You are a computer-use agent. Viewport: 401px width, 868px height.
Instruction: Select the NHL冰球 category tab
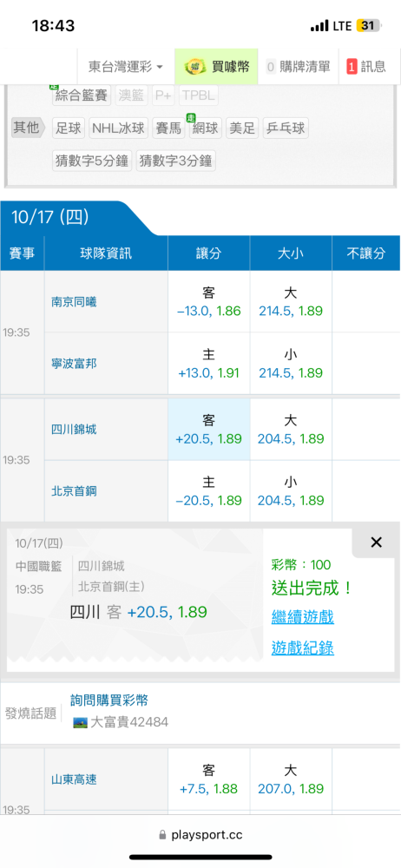click(119, 128)
